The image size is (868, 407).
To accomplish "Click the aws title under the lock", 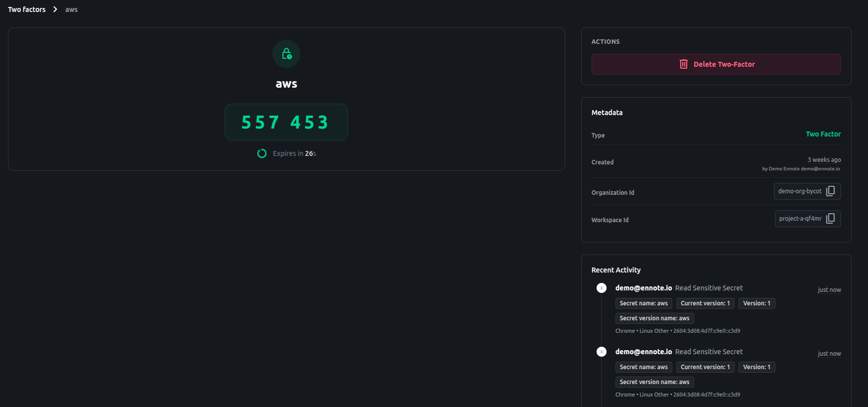I will [x=286, y=84].
